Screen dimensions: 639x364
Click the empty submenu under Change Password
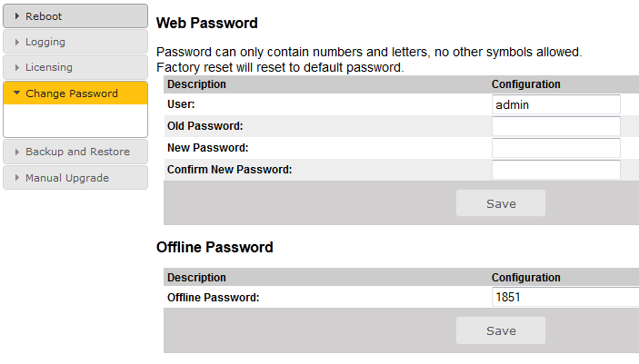tap(75, 121)
